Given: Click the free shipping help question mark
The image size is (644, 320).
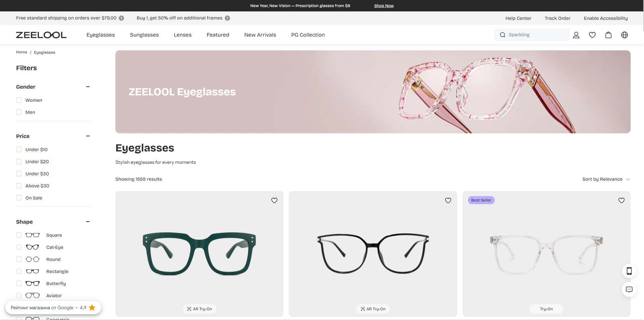Looking at the screenshot, I should (121, 18).
